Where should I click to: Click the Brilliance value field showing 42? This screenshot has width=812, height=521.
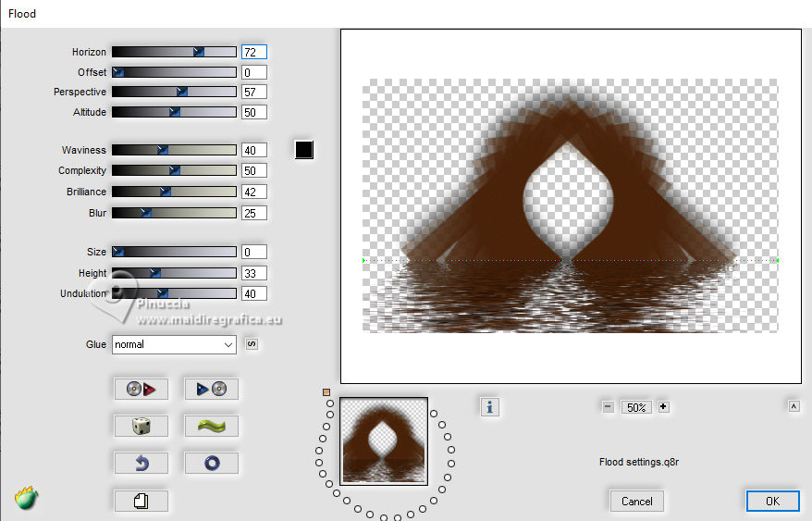pos(254,192)
